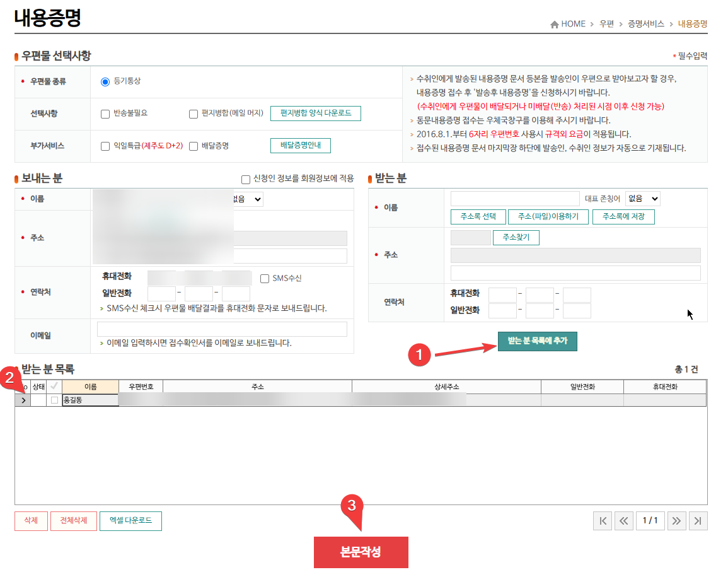728x577 pixels.
Task: Go to previous page with double-left arrow
Action: (623, 521)
